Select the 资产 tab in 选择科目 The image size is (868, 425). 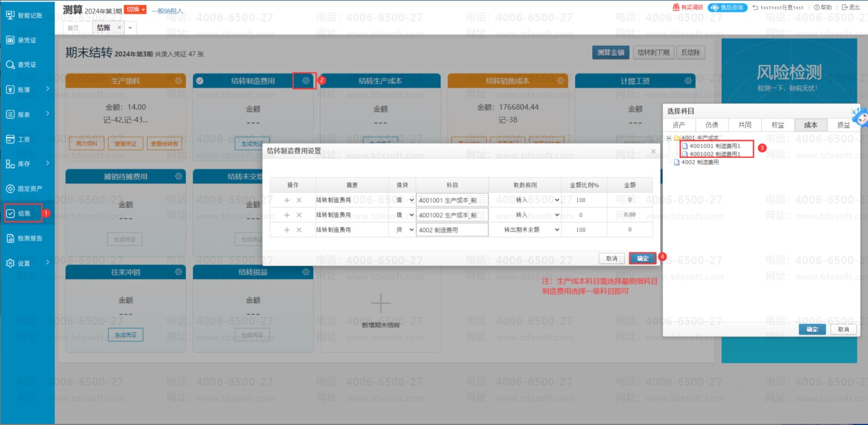[679, 125]
